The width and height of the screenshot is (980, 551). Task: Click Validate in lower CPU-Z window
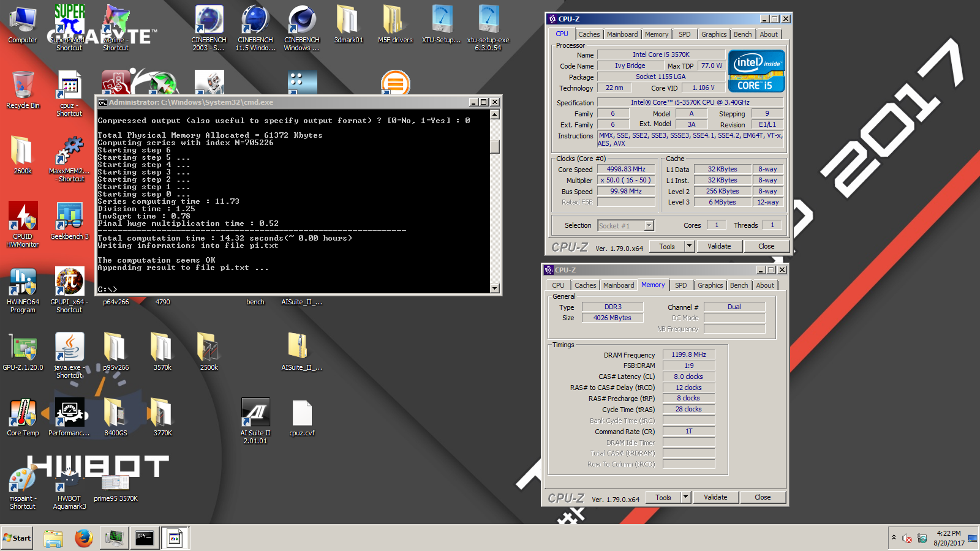[x=715, y=497]
